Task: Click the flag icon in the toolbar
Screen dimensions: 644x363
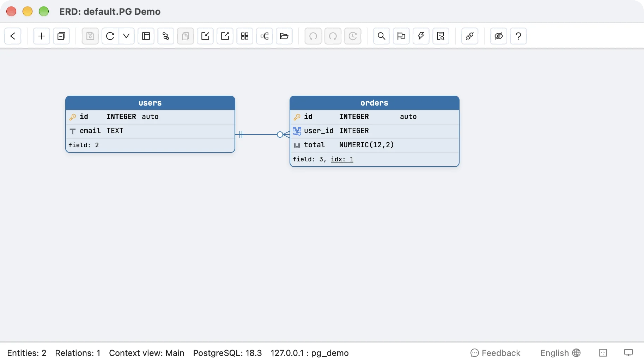Action: (401, 36)
